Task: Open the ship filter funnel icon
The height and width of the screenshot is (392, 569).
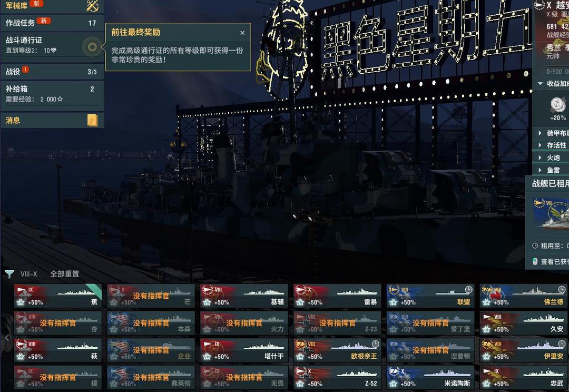Action: [x=9, y=274]
